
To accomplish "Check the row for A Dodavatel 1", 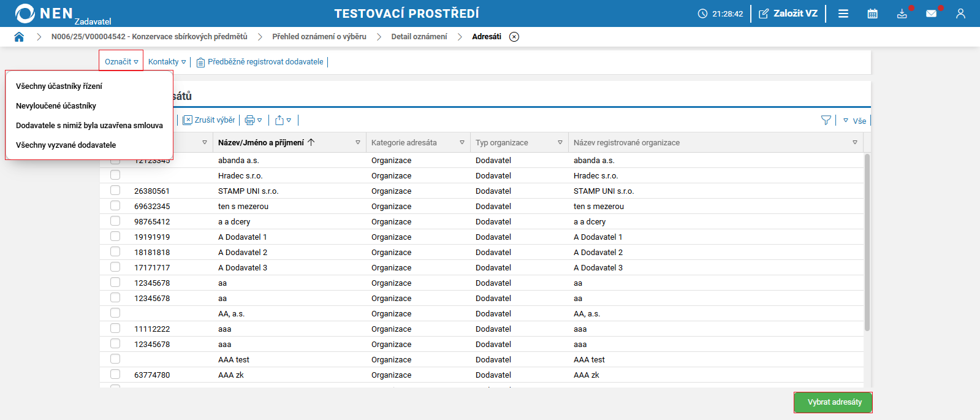I will pos(115,236).
